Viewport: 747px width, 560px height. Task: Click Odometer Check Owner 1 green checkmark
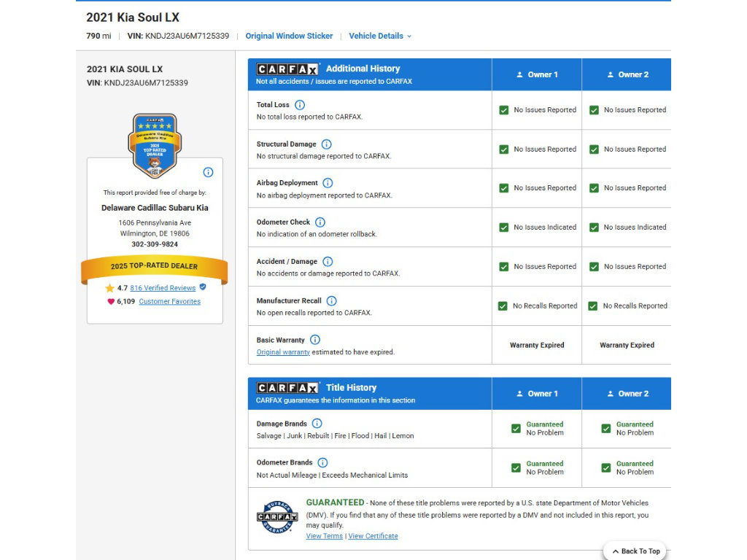point(504,227)
